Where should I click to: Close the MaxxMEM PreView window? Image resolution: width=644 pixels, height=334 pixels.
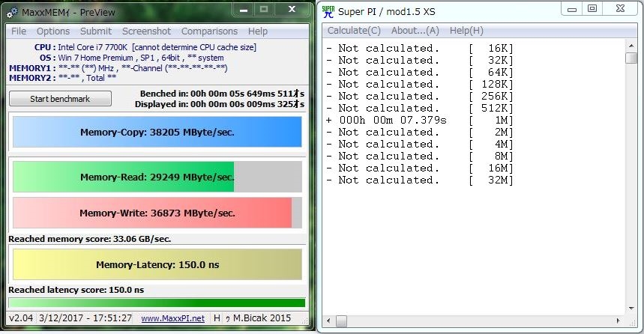click(292, 10)
